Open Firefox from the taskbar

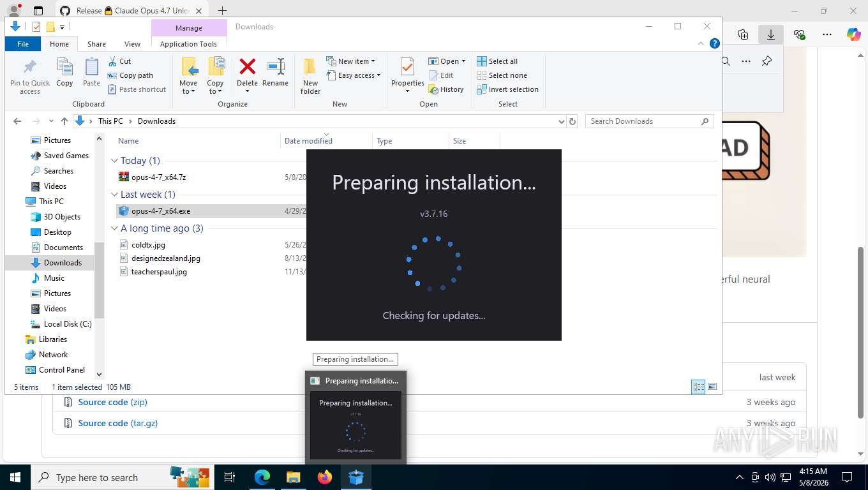tap(325, 477)
